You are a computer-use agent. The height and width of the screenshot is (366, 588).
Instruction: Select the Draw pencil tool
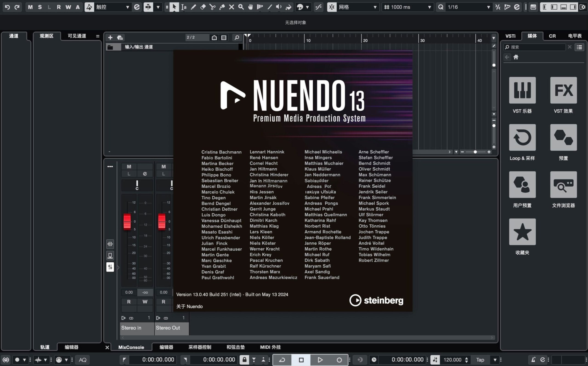tap(193, 7)
